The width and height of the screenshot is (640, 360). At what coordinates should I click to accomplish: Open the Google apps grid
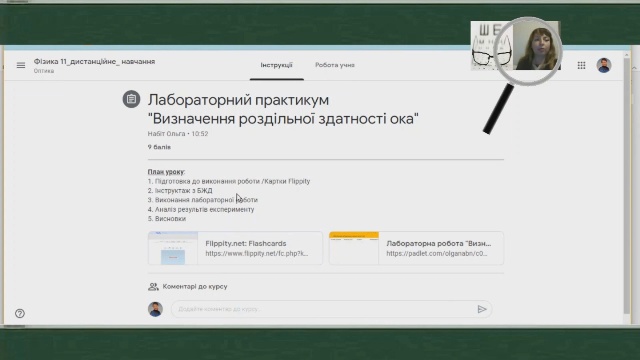[581, 65]
